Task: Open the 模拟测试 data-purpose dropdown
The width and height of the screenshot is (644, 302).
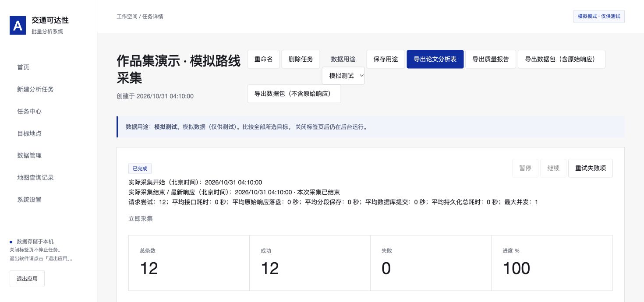Action: [343, 76]
